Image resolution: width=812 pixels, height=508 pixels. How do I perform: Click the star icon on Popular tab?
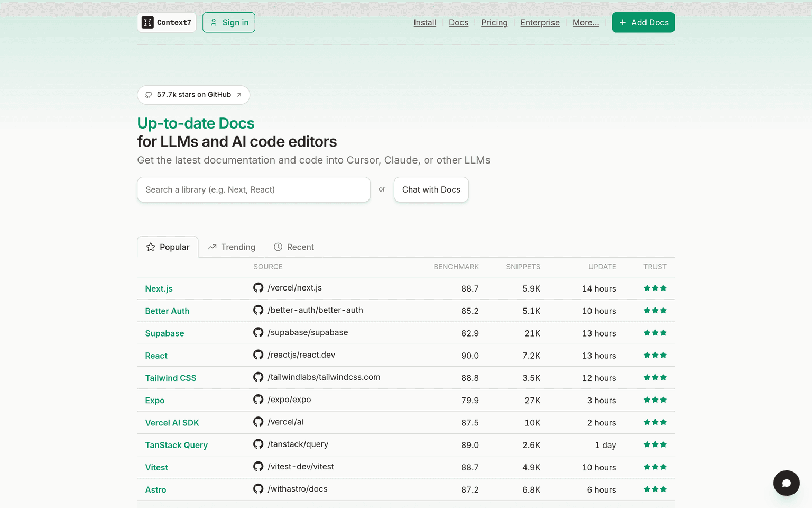(151, 247)
